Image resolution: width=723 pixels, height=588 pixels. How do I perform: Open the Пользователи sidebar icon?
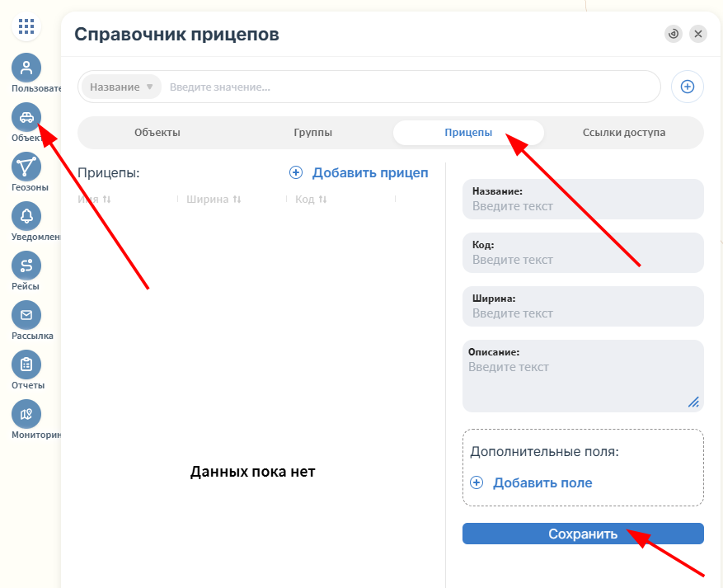pyautogui.click(x=26, y=68)
